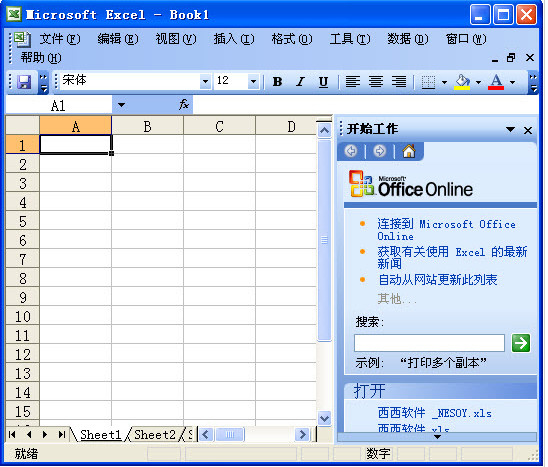The width and height of the screenshot is (548, 467).
Task: Open 连接到 Microsoft Office Online link
Action: tap(446, 230)
